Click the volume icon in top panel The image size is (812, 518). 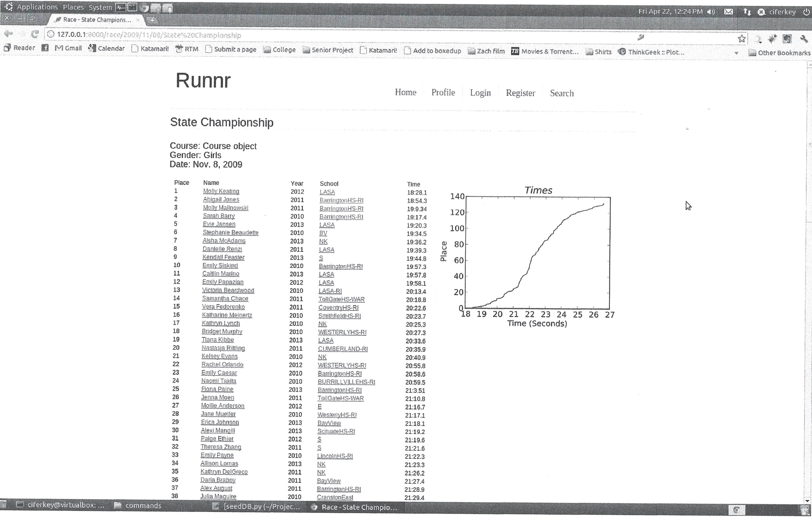[711, 12]
